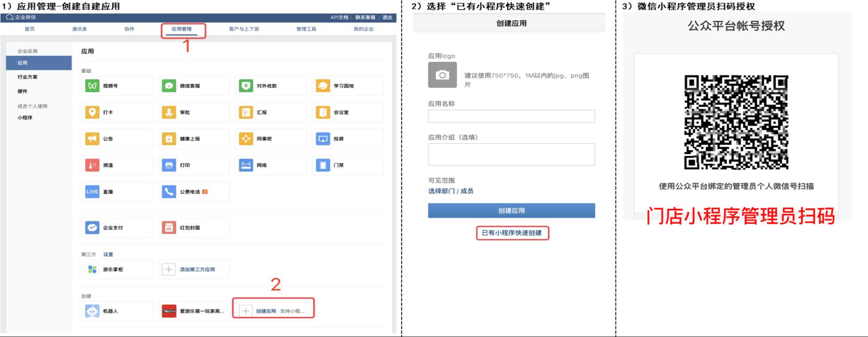
Task: Open the 健康上报 app icon
Action: [169, 139]
